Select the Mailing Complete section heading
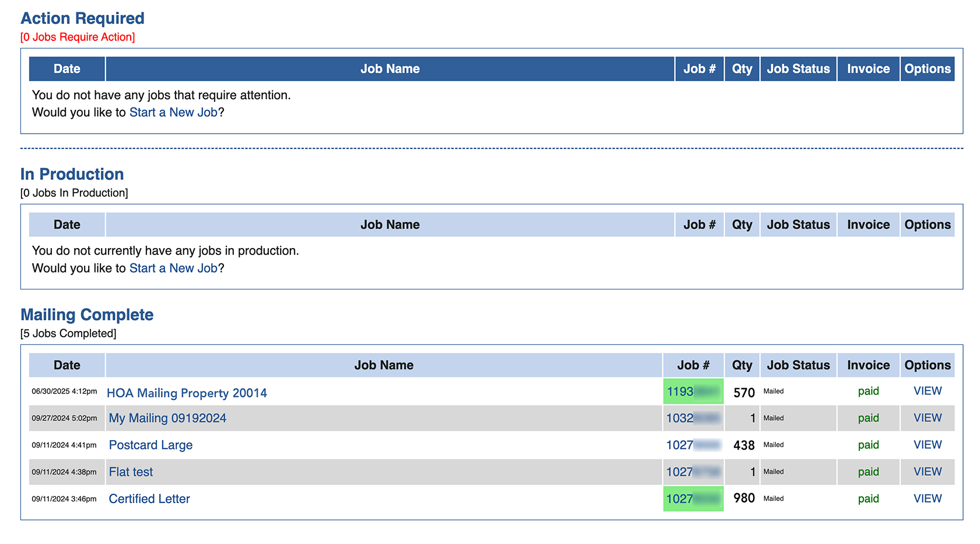 point(87,315)
